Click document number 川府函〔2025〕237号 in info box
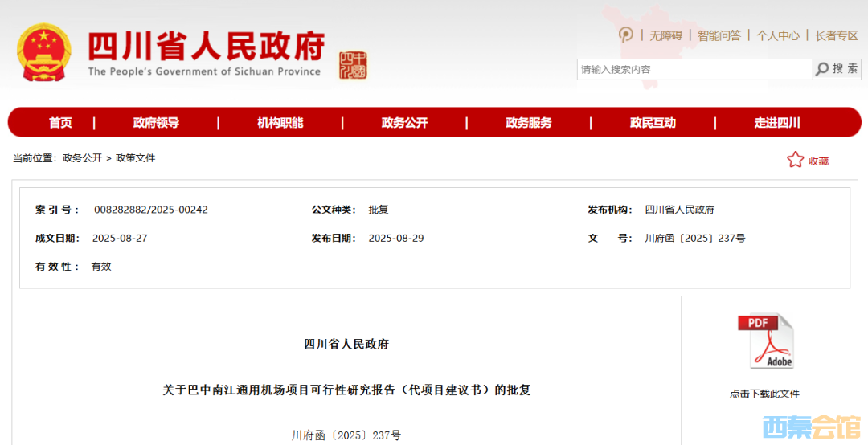 [x=695, y=238]
